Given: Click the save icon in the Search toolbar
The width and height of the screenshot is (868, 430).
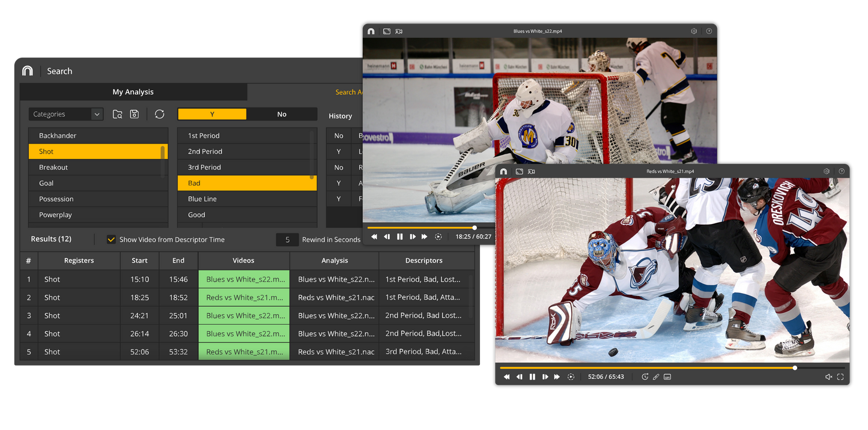Looking at the screenshot, I should pyautogui.click(x=135, y=114).
